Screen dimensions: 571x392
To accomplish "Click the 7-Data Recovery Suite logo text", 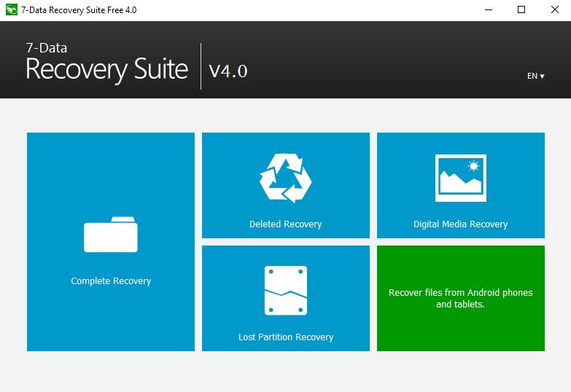I will click(106, 63).
